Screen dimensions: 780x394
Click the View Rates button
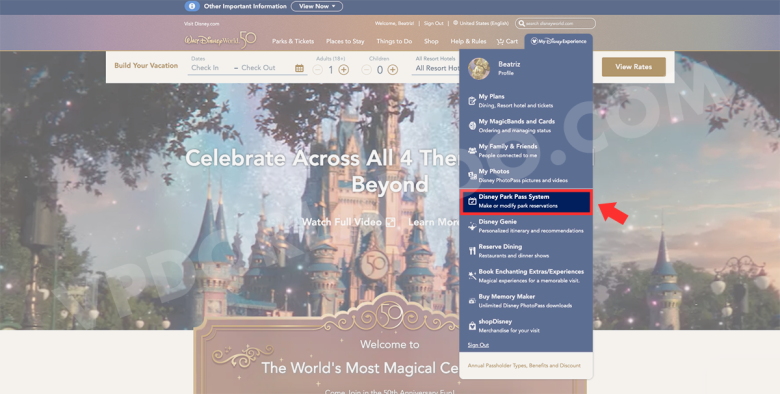click(633, 67)
